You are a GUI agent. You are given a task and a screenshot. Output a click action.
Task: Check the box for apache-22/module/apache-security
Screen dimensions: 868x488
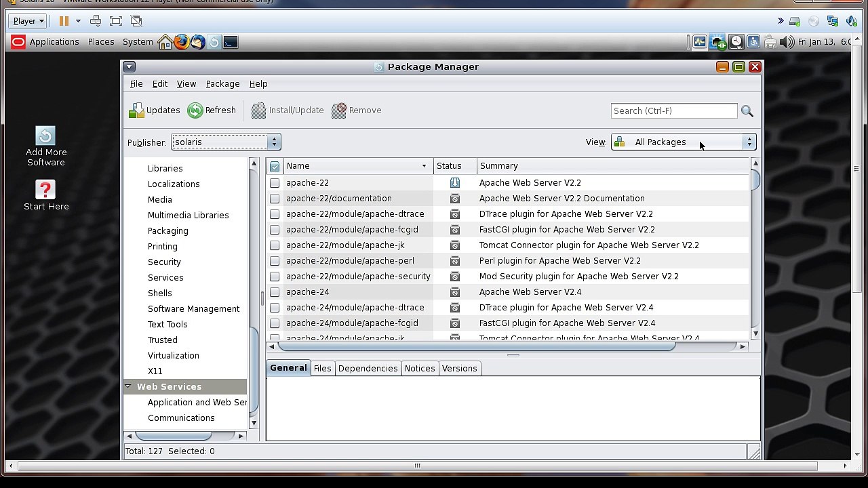click(275, 277)
